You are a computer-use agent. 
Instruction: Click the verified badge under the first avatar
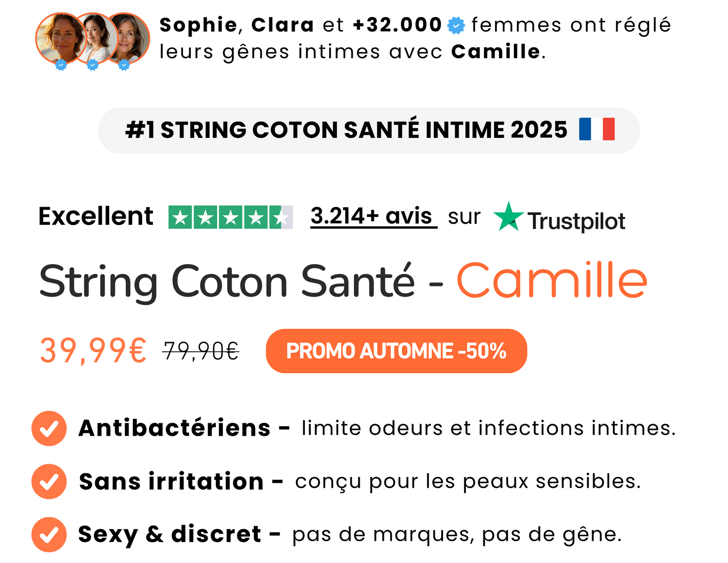tap(61, 65)
